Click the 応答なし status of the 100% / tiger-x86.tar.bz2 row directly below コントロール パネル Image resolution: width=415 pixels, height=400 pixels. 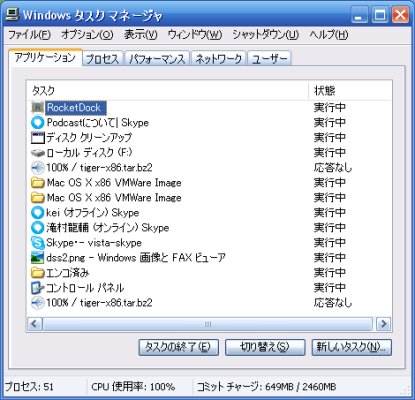[x=333, y=303]
